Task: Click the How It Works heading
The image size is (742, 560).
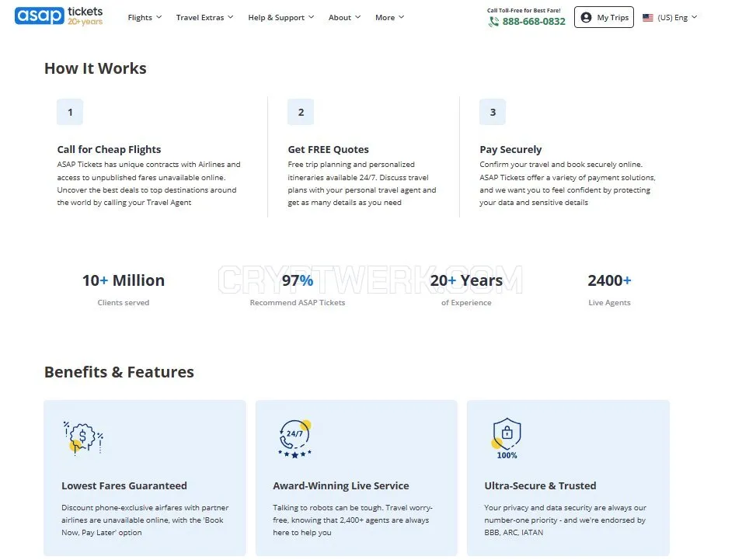Action: 95,68
